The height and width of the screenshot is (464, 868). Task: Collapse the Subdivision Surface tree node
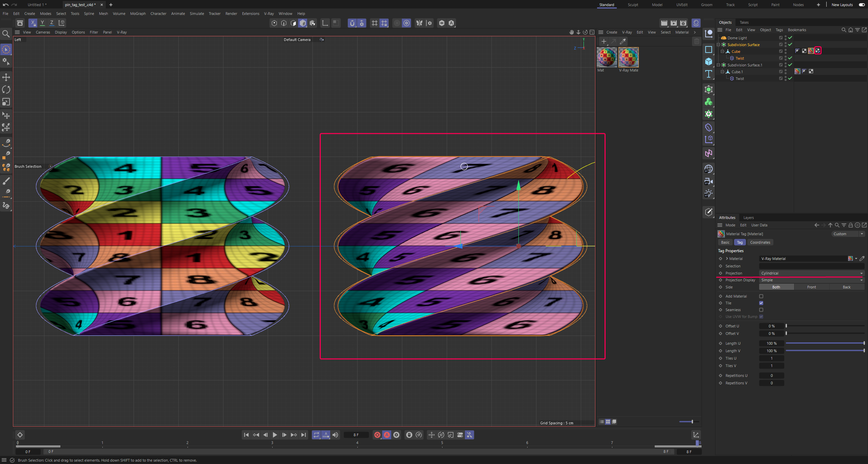[x=718, y=45]
